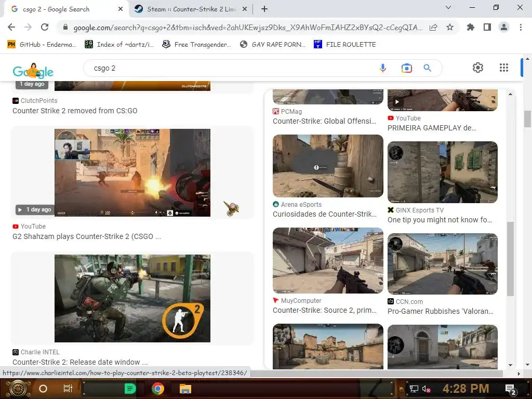The image size is (532, 399).
Task: Open Google quick settings gear
Action: pyautogui.click(x=478, y=68)
